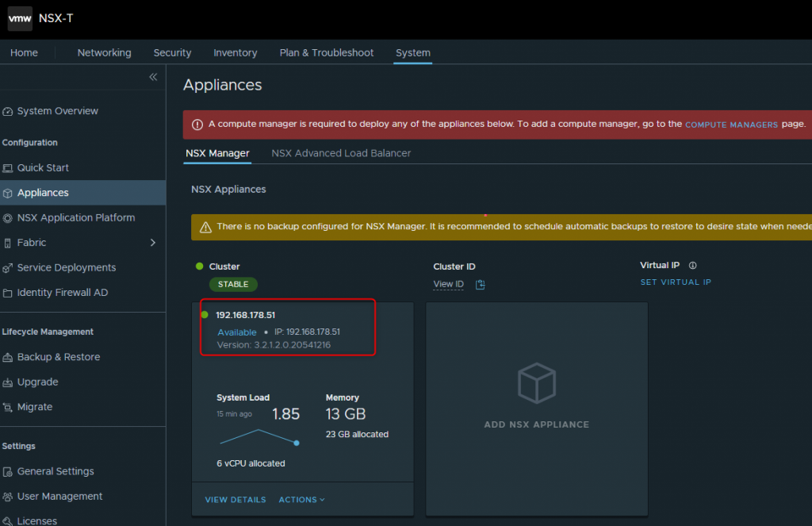Open Service Deployments page

(67, 267)
